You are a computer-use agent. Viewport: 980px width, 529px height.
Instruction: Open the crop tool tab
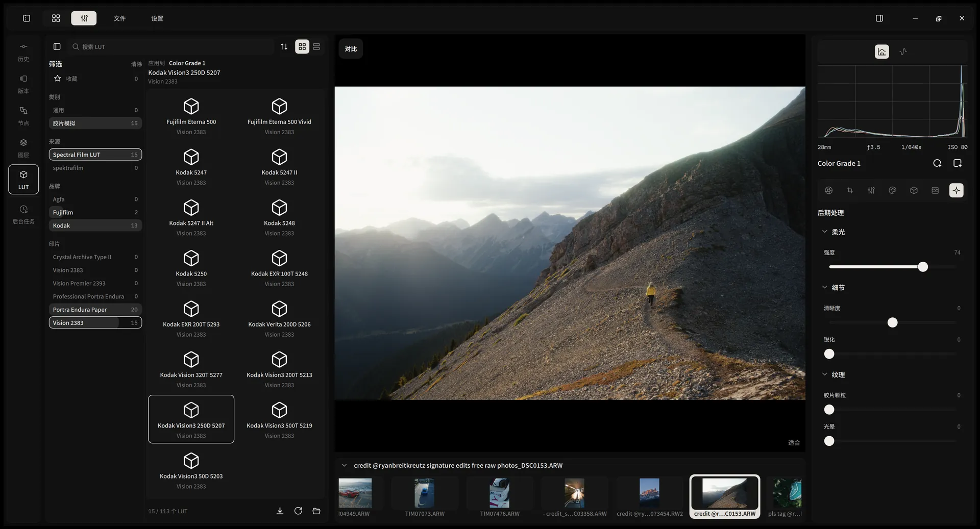click(850, 190)
